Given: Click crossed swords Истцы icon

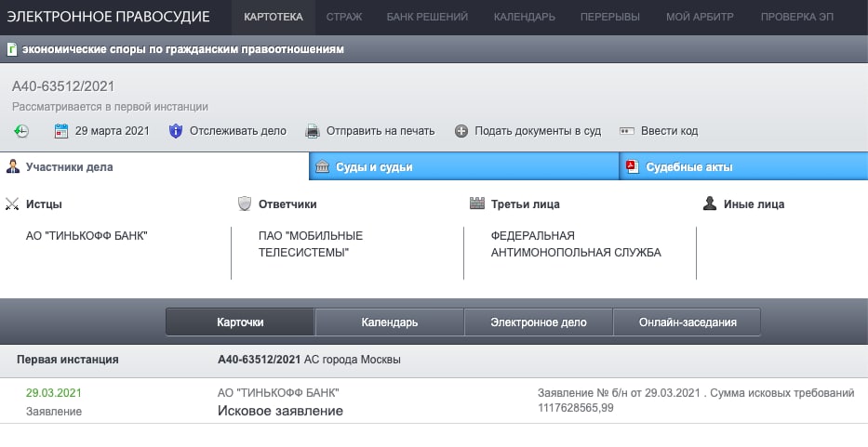Looking at the screenshot, I should click(x=12, y=204).
